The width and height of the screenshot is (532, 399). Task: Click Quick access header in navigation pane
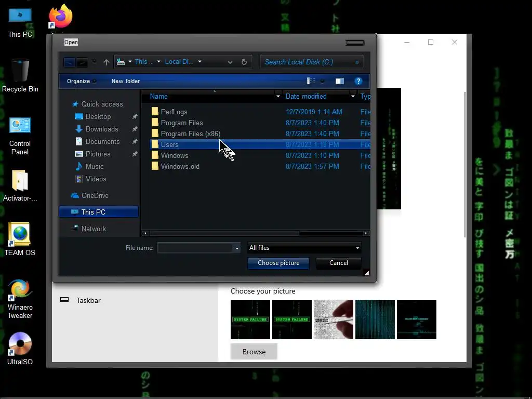[102, 104]
